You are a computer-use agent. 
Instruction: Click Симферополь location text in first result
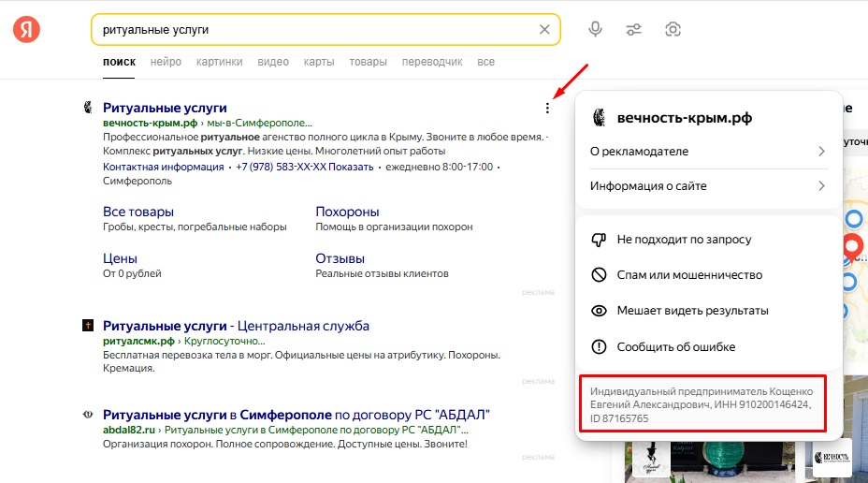click(137, 182)
